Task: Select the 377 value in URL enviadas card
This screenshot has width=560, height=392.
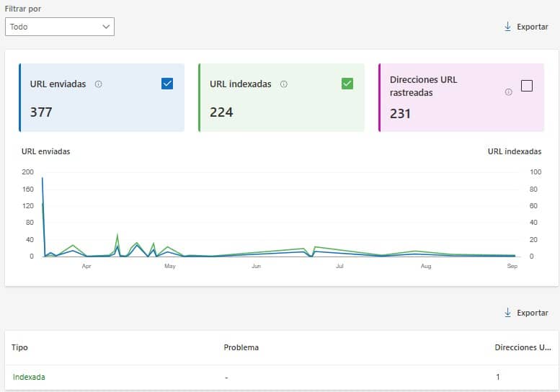Action: pos(41,112)
